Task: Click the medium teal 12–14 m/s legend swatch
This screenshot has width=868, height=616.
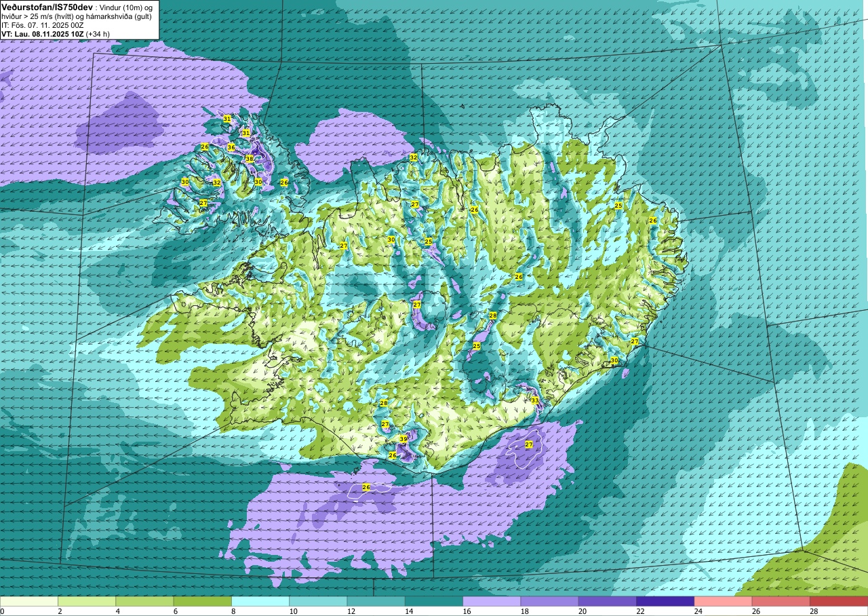Action: (376, 601)
